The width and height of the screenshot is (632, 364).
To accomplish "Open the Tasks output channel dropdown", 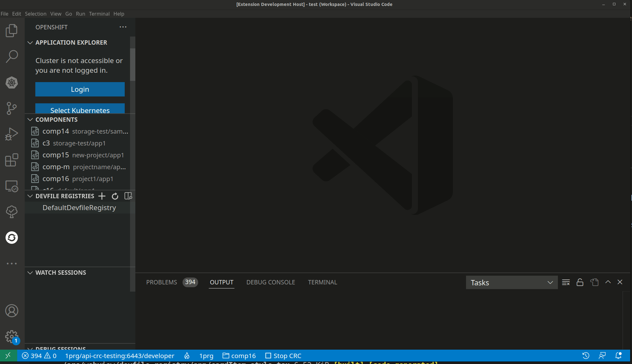I will [x=512, y=283].
